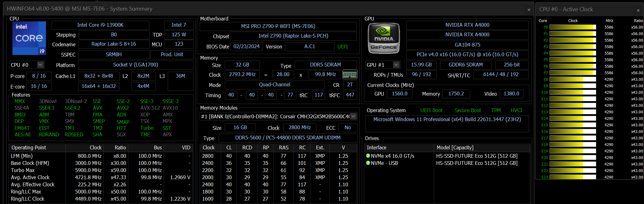Click the DDR5 SDRAM memory type field
This screenshot has width=644, height=204.
tap(325, 65)
